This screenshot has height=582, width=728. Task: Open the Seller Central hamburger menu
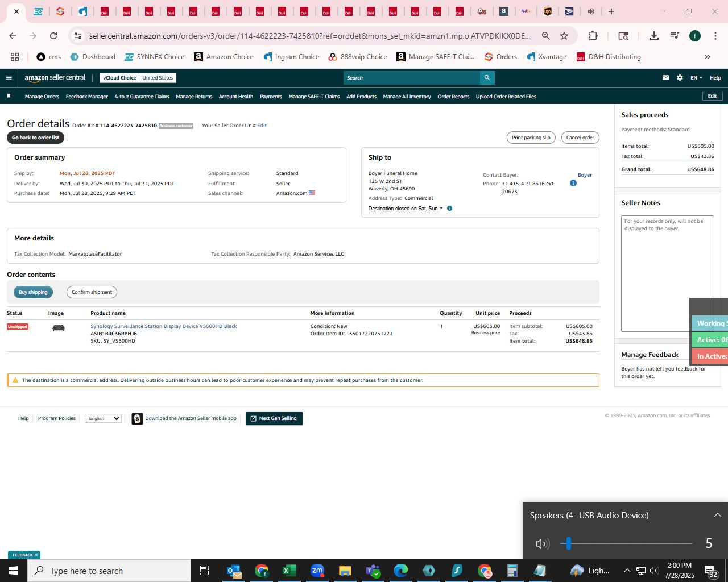click(x=9, y=78)
